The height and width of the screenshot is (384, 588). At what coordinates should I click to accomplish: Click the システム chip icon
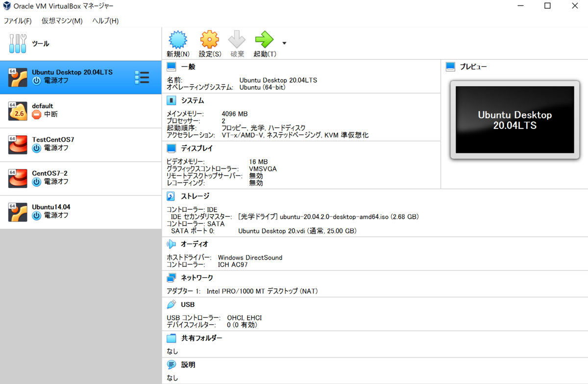(171, 100)
